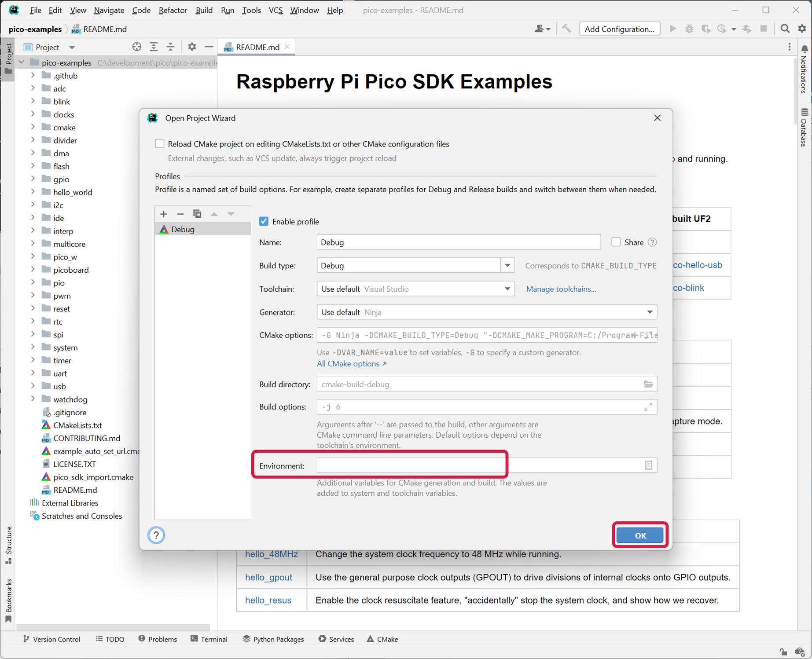Open help for Open Project Wizard

point(156,535)
